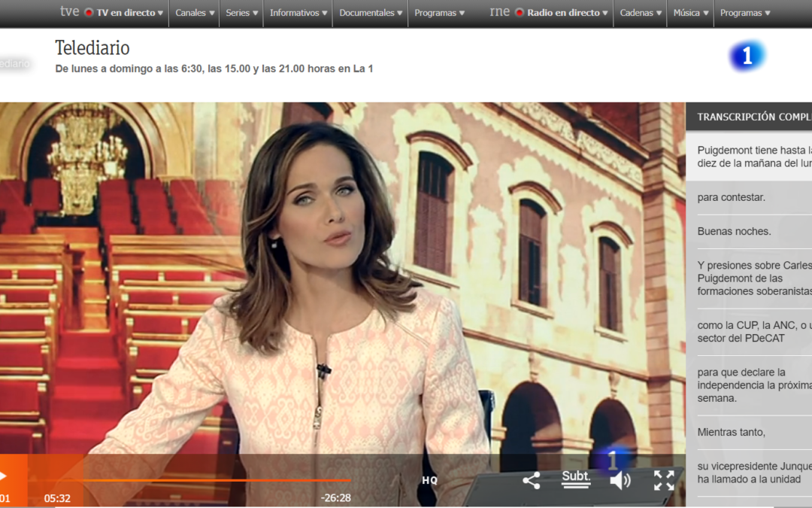The image size is (812, 508).
Task: Click the rne logo in top bar
Action: coord(499,12)
